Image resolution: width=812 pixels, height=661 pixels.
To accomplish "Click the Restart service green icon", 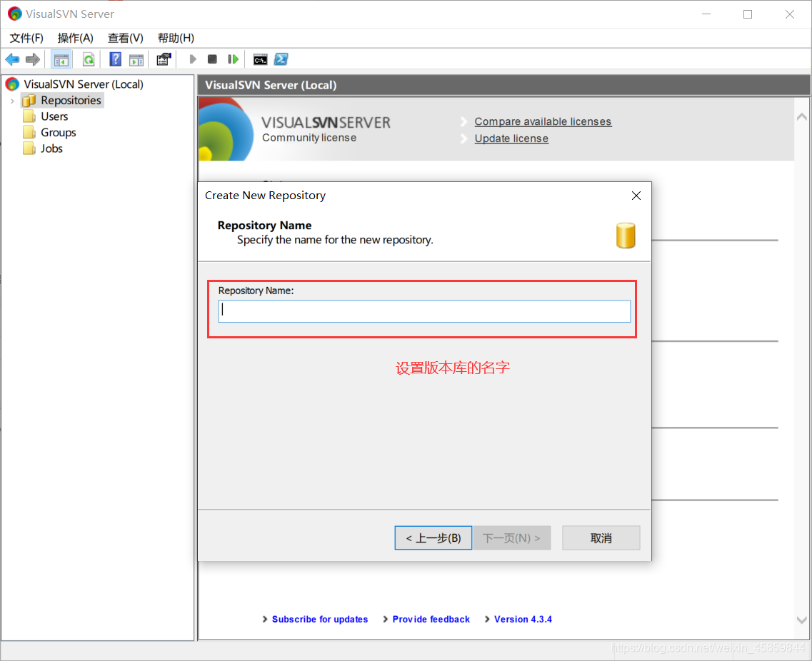I will point(233,59).
